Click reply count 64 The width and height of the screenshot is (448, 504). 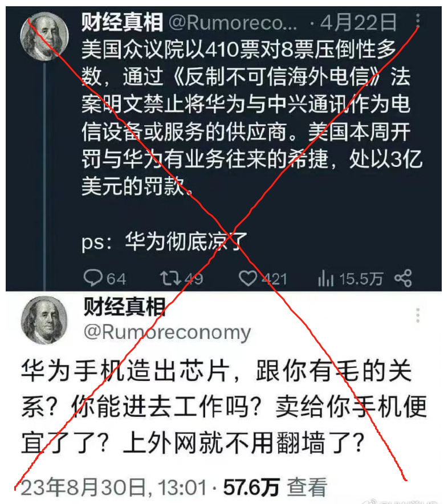pyautogui.click(x=116, y=279)
